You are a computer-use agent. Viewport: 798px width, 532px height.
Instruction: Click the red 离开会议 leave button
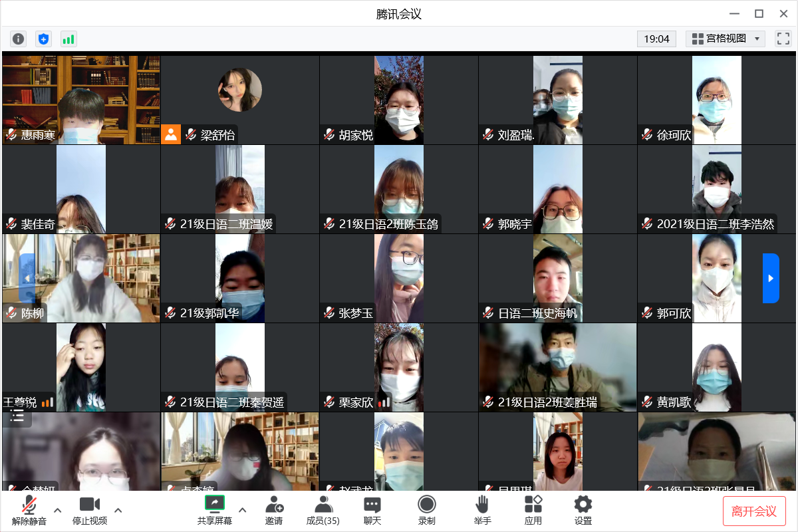754,511
